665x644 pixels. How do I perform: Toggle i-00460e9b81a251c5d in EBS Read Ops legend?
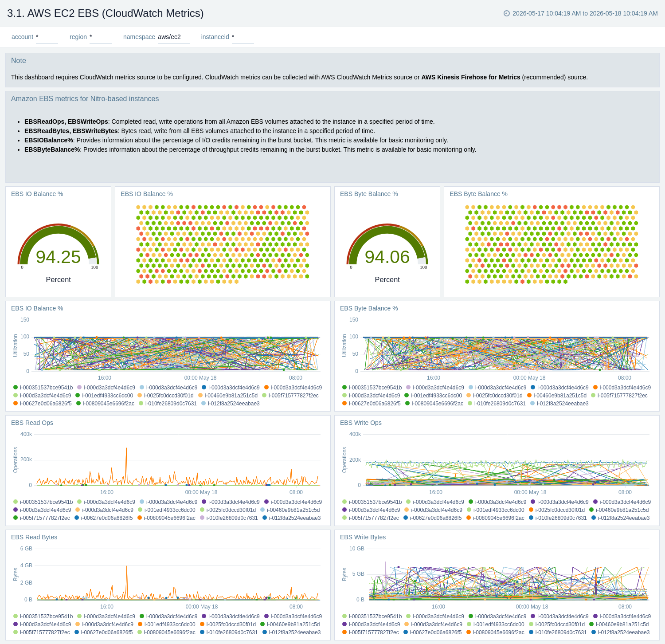[290, 510]
